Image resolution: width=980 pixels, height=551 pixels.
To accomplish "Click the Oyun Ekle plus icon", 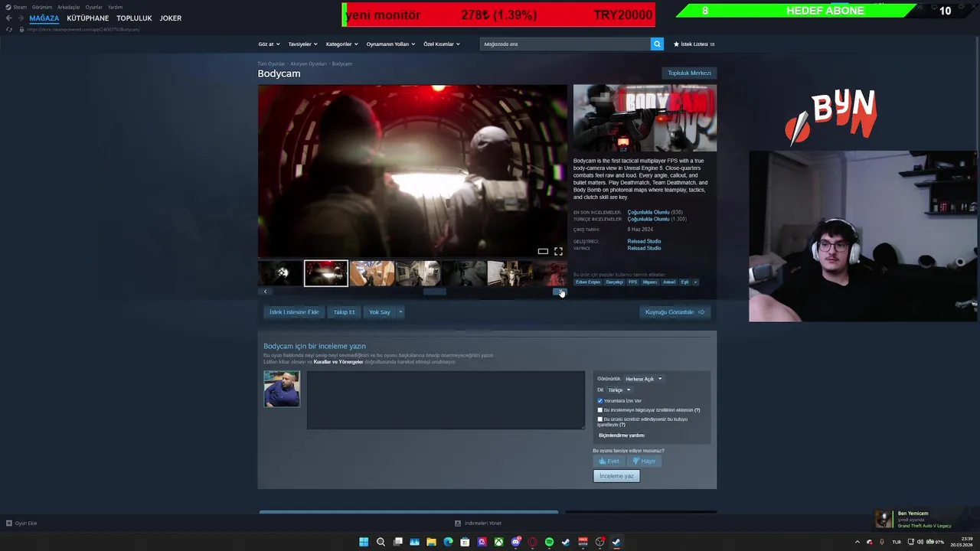I will coord(8,523).
